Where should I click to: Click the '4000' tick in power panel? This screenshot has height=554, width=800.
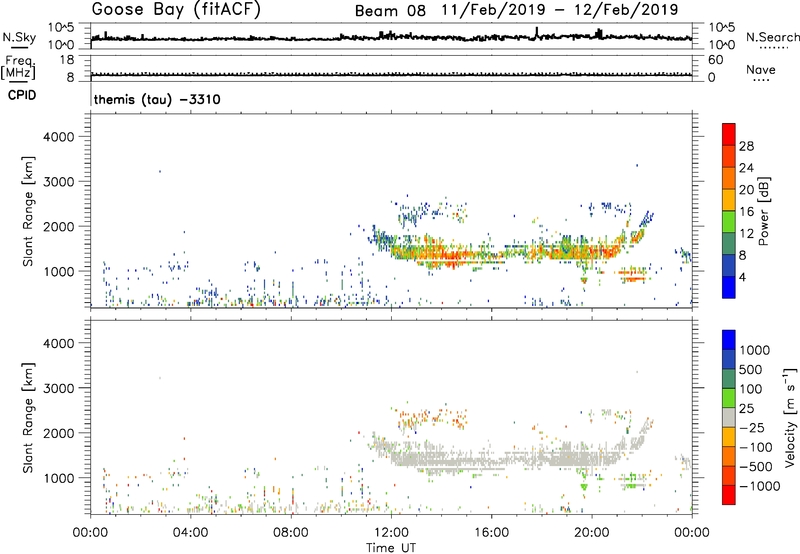point(58,137)
